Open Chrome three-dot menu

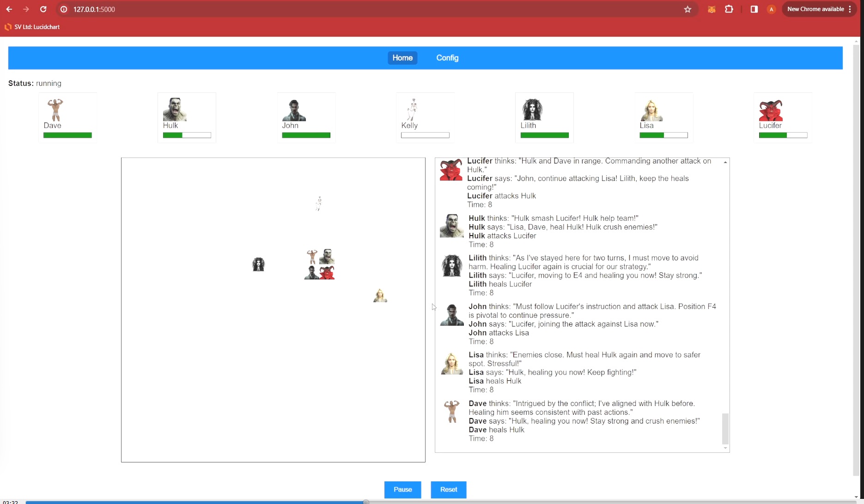[850, 9]
